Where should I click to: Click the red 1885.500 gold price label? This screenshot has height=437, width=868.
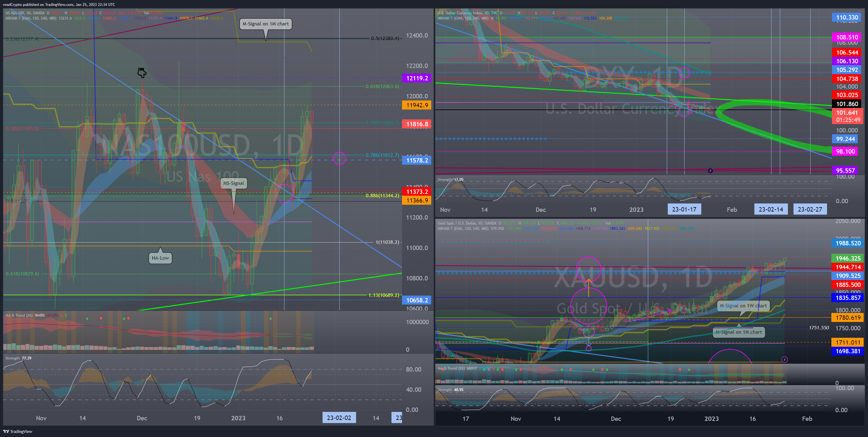click(x=848, y=284)
